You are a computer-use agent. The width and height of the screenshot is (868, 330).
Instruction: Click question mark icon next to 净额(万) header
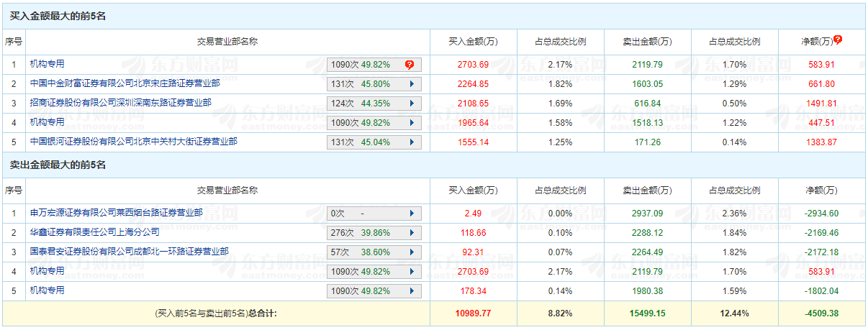tap(838, 40)
